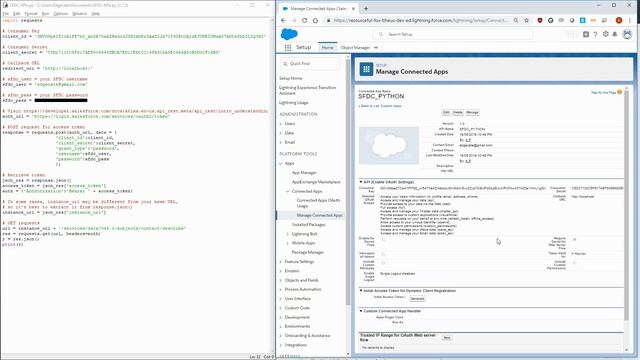The width and height of the screenshot is (640, 360).
Task: Open the Salesforce help question mark
Action: [596, 34]
